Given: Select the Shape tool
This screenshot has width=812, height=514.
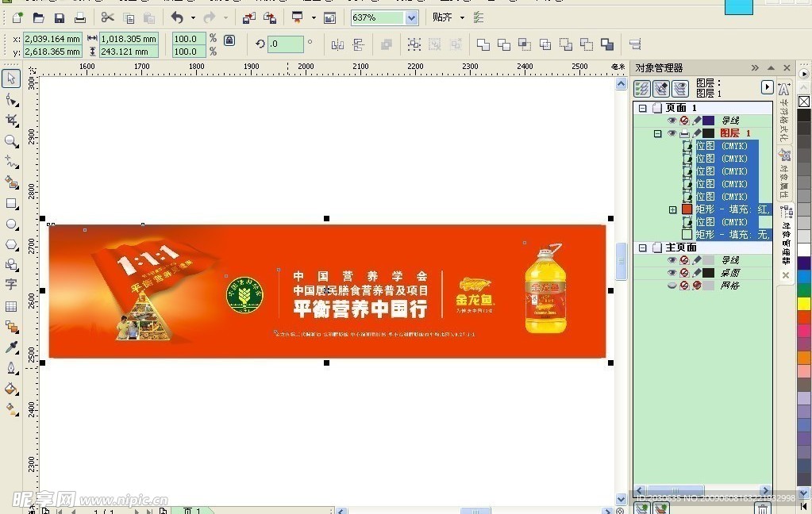Looking at the screenshot, I should click(10, 101).
